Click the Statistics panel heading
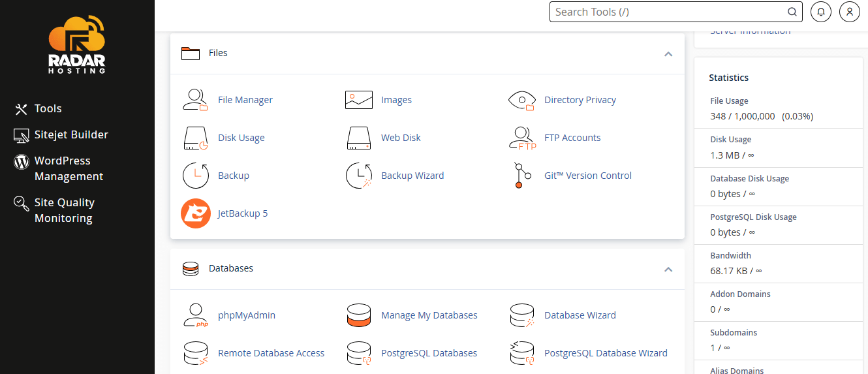 click(729, 78)
